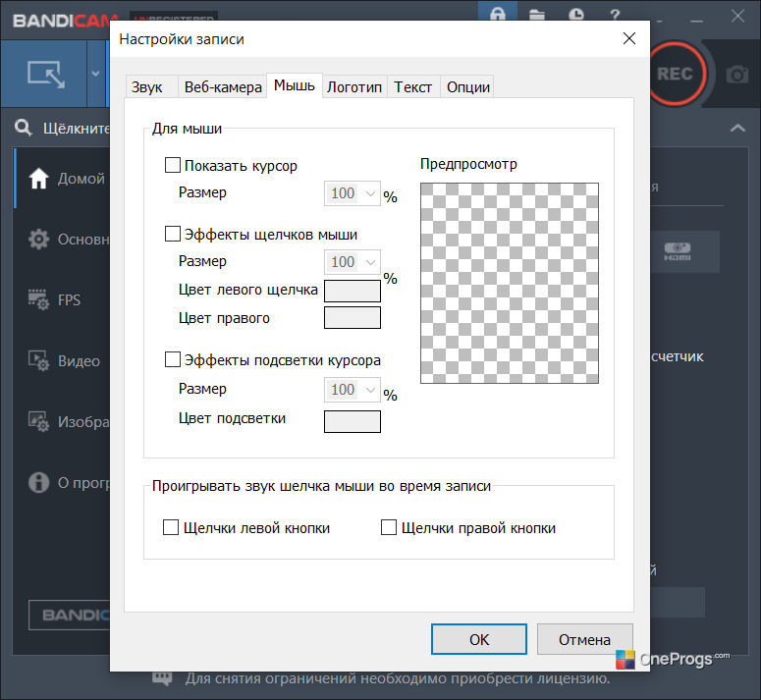Click the gear icon for Основные settings
The width and height of the screenshot is (761, 700).
38,240
